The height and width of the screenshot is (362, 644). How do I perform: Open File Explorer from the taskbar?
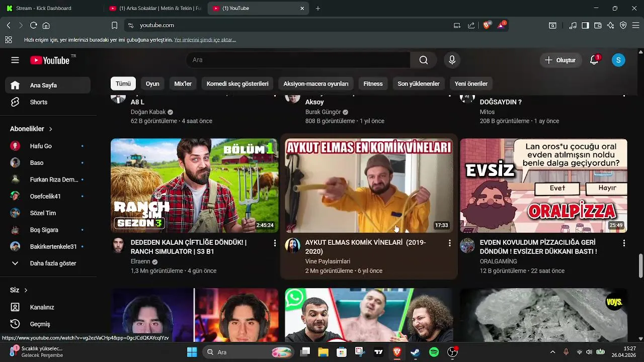(323, 352)
